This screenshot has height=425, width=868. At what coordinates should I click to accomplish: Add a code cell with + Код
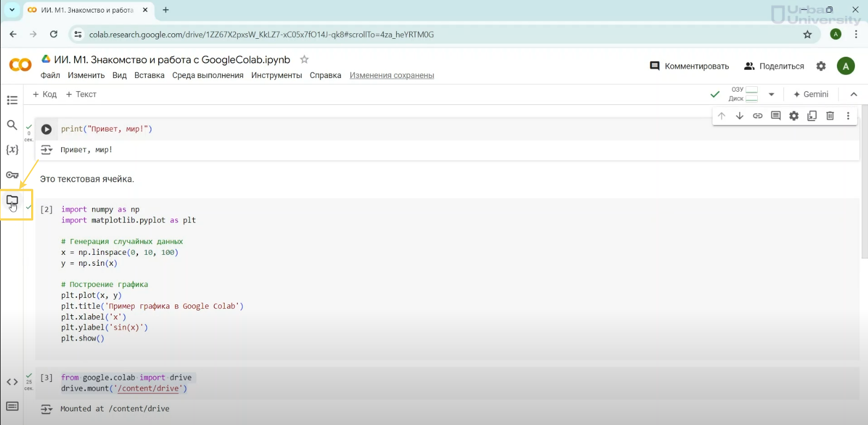click(45, 94)
